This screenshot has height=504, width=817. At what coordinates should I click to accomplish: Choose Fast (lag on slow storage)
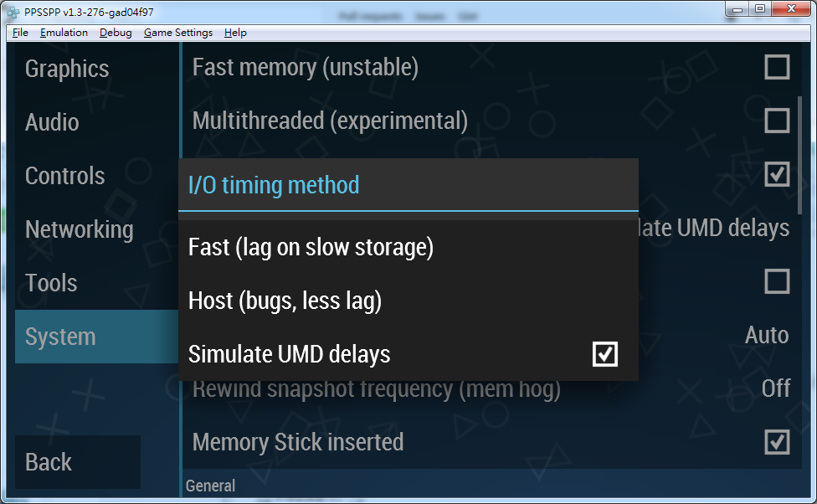click(311, 248)
